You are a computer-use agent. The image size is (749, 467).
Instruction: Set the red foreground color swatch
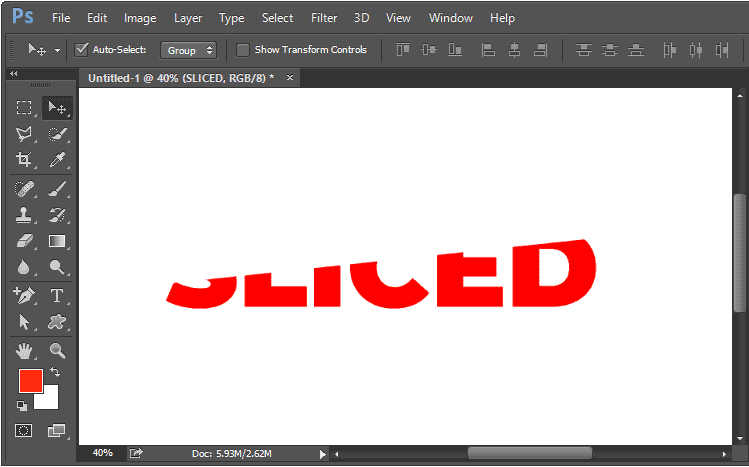31,381
